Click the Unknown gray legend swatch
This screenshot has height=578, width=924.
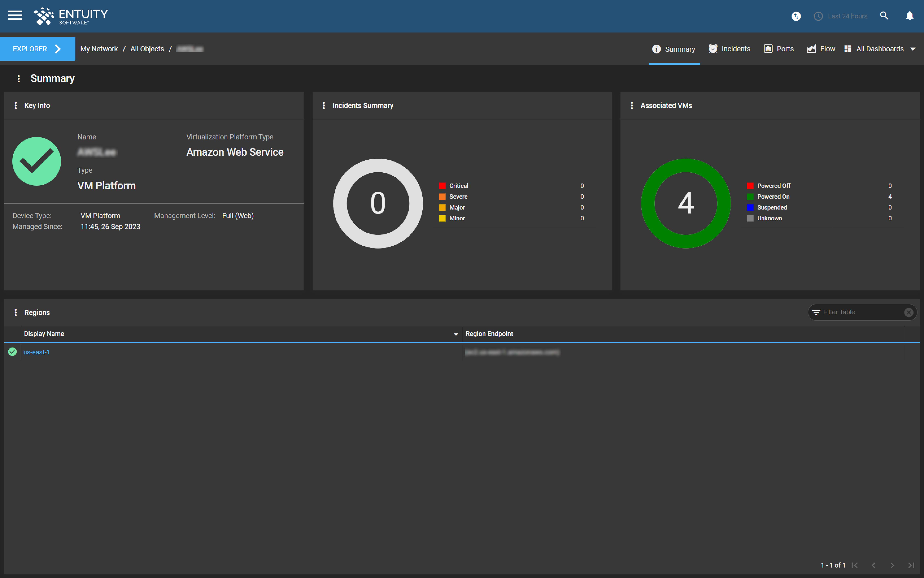pyautogui.click(x=750, y=218)
